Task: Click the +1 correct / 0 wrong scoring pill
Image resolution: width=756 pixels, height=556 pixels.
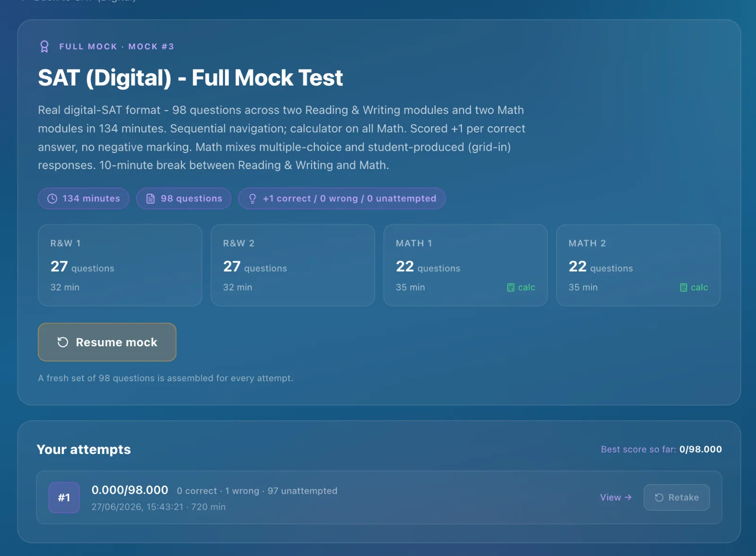Action: (342, 198)
